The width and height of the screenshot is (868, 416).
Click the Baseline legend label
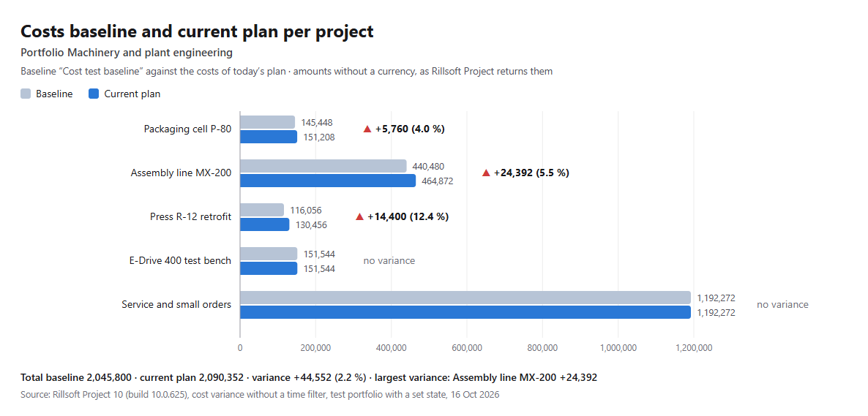54,94
